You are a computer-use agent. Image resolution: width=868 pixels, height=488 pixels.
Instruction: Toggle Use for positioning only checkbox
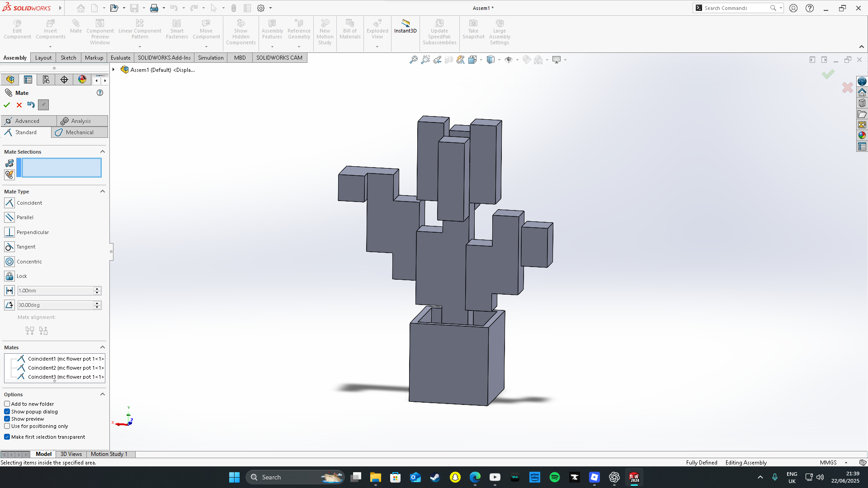7,426
